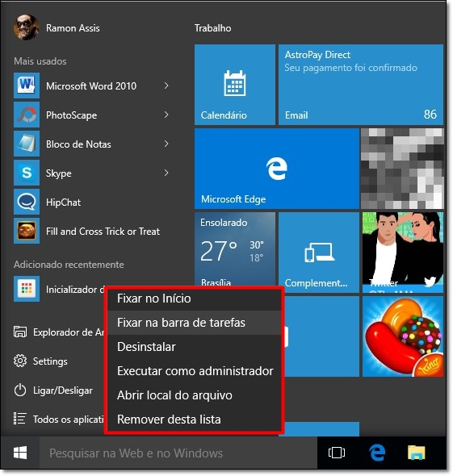Viewport: 453px width, 476px height.
Task: Open Task View on the taskbar
Action: click(x=337, y=453)
